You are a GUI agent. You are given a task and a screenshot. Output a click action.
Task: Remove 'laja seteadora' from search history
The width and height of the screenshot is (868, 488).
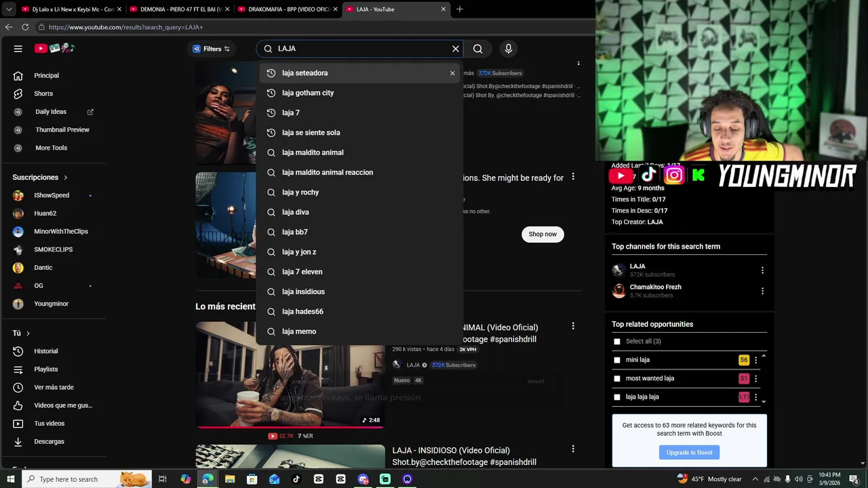(x=452, y=73)
